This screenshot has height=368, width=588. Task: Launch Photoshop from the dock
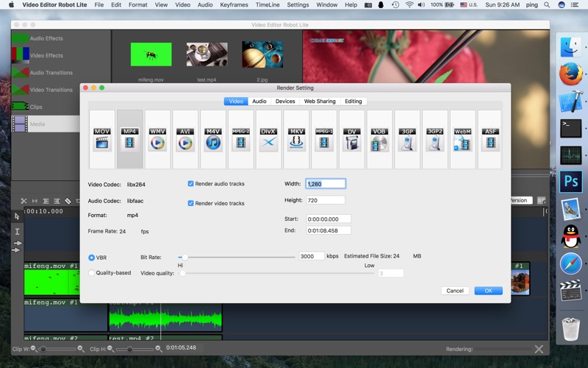571,181
